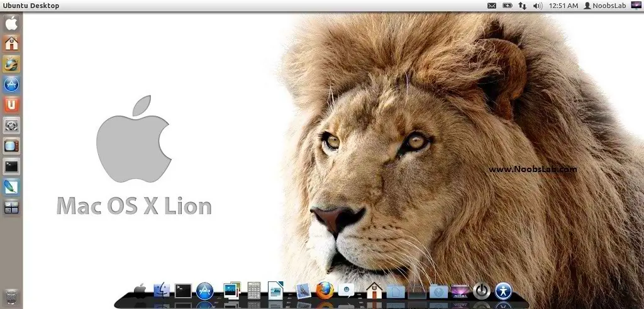This screenshot has width=644, height=309.
Task: Launch Calculator from the dock
Action: pyautogui.click(x=254, y=291)
